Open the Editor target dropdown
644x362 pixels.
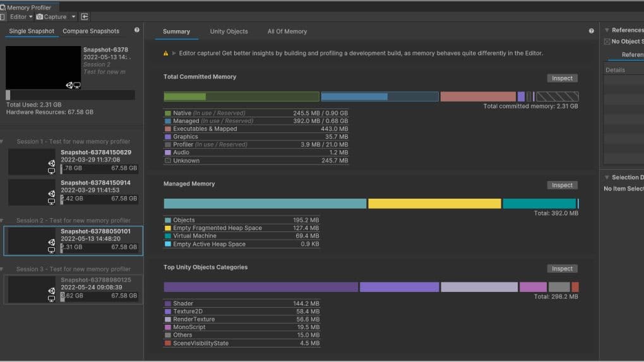[x=21, y=17]
